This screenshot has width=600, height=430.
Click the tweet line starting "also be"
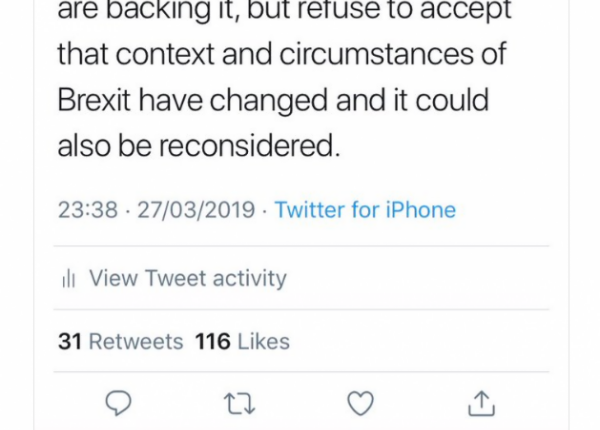click(192, 144)
